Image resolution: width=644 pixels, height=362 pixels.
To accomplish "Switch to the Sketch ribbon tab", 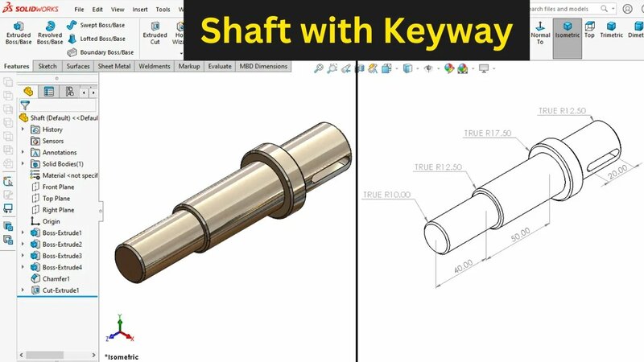I will click(x=47, y=66).
